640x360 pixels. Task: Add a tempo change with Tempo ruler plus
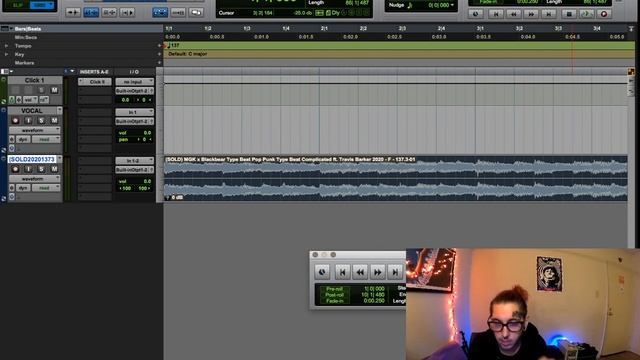159,46
